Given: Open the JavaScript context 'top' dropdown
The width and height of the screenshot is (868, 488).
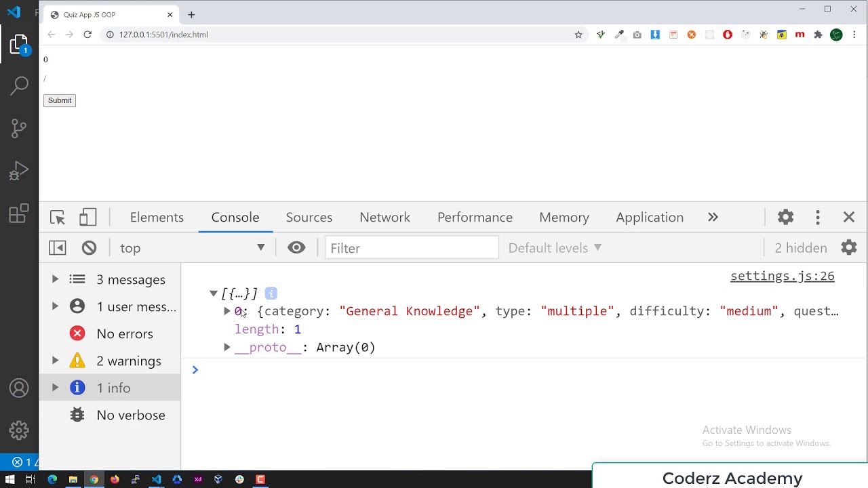Looking at the screenshot, I should pyautogui.click(x=192, y=248).
